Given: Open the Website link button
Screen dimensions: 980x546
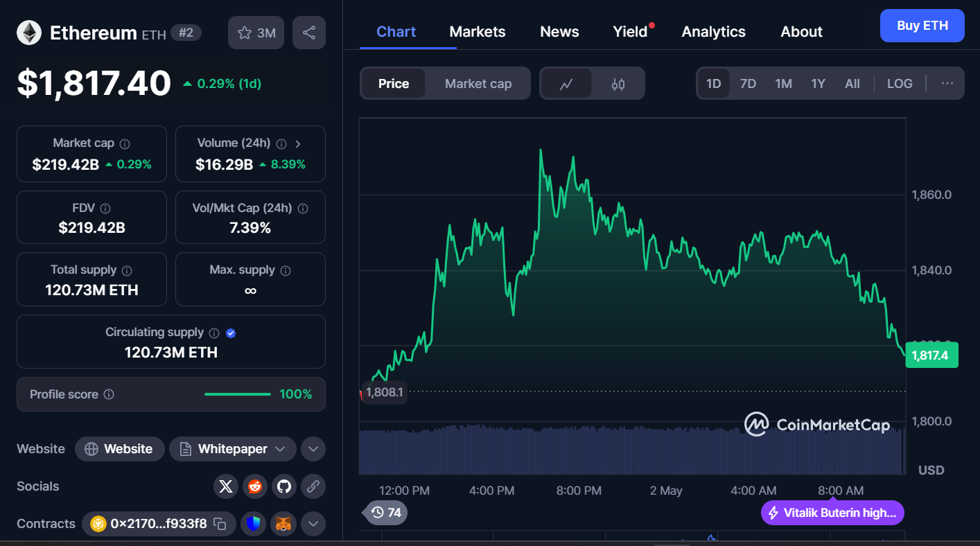Looking at the screenshot, I should [119, 449].
